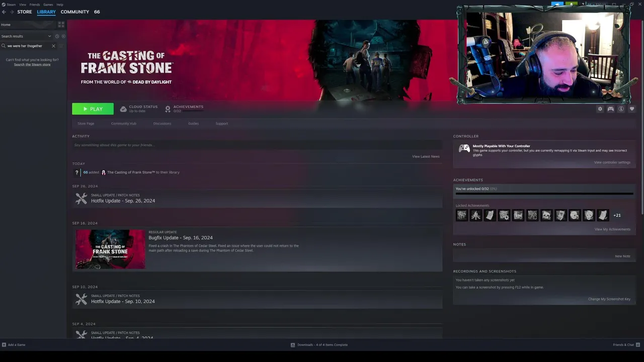The width and height of the screenshot is (644, 362).
Task: Open the Store Page link
Action: [86, 124]
